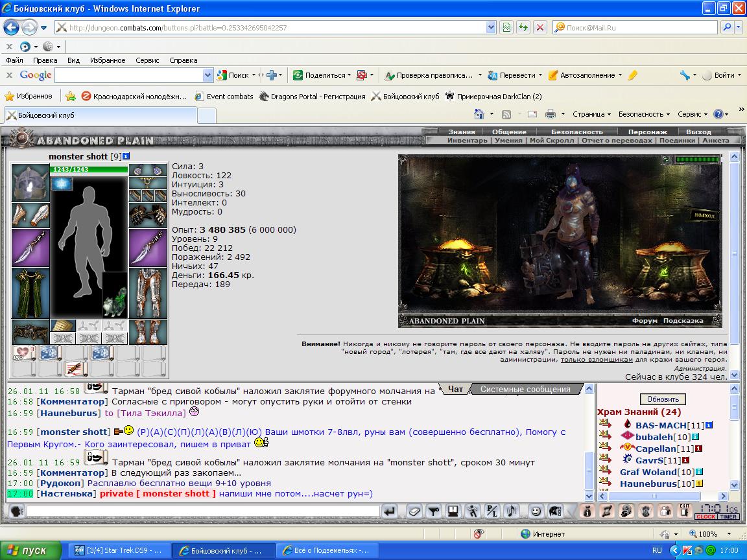Select the left-hand purple dagger slot
The image size is (747, 560).
[30, 248]
